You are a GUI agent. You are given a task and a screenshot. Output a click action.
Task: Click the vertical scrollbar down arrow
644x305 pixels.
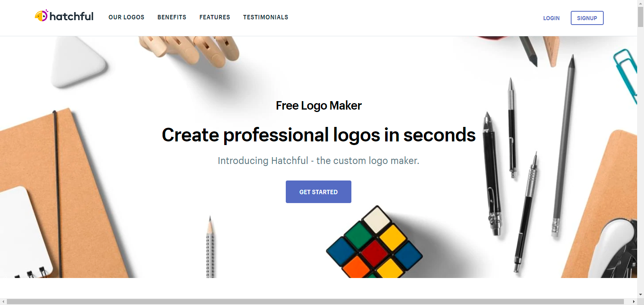[x=640, y=295]
